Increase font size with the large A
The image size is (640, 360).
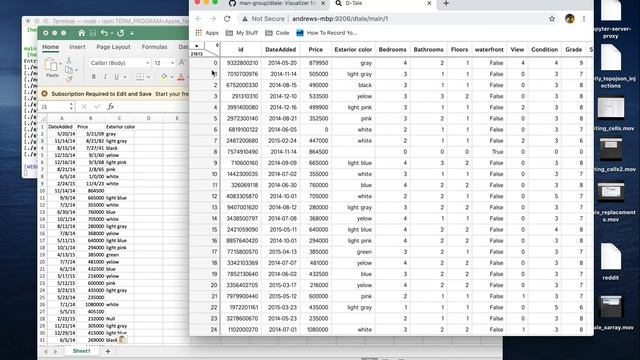(x=182, y=62)
